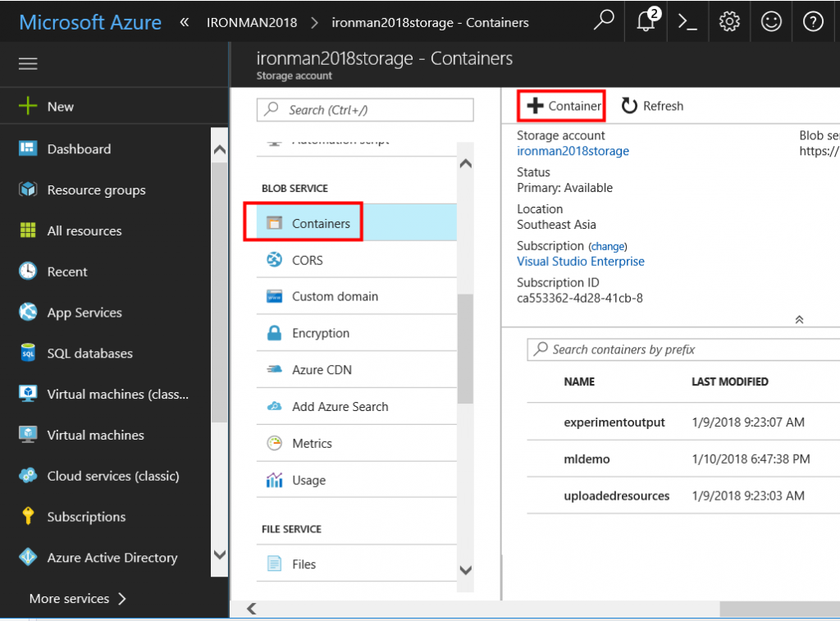Open the help question mark icon

(813, 21)
